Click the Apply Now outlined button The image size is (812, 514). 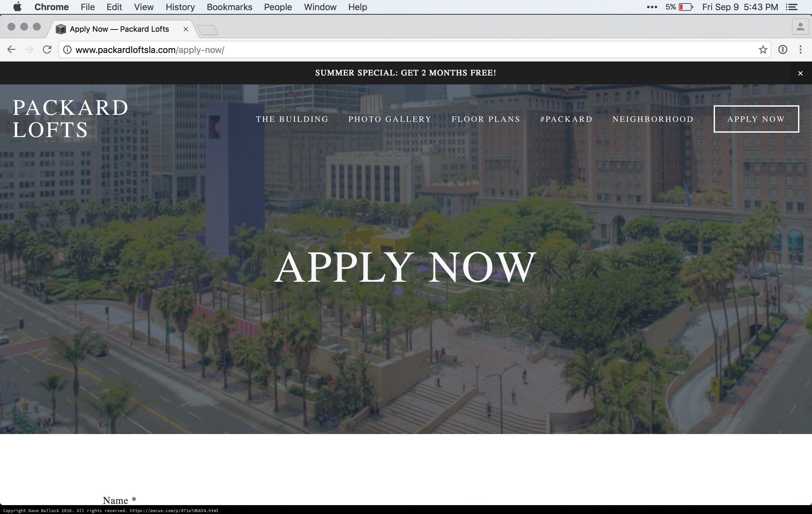tap(756, 119)
